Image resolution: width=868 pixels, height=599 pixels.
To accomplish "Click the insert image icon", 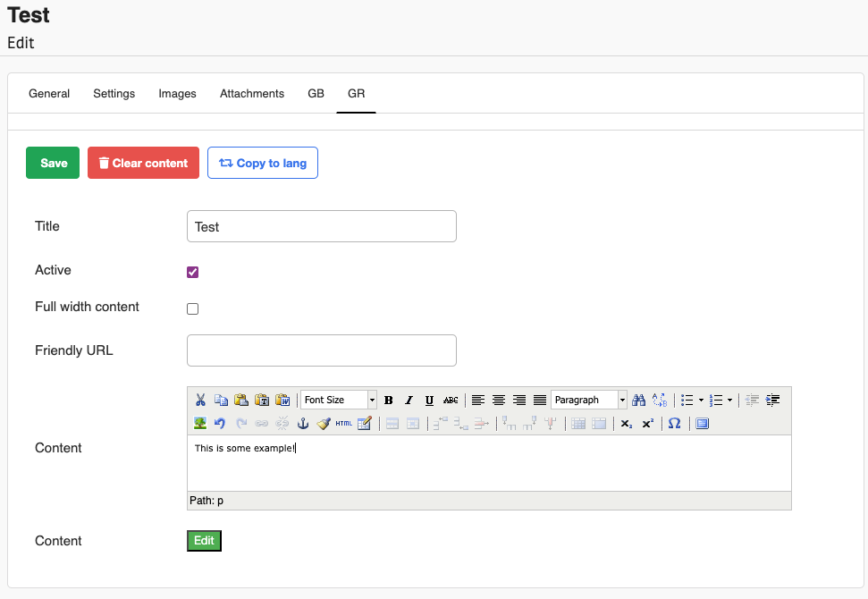I will (200, 423).
